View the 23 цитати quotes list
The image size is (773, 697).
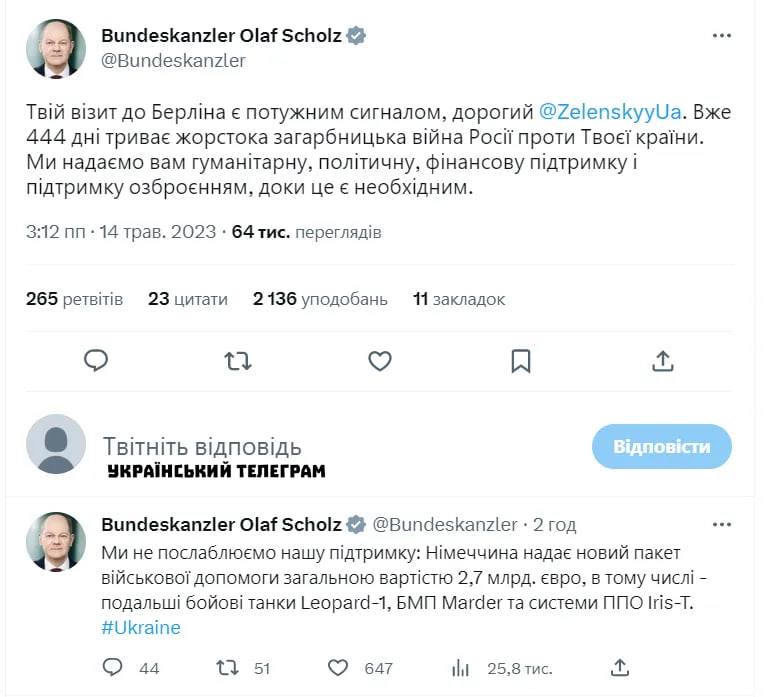188,299
